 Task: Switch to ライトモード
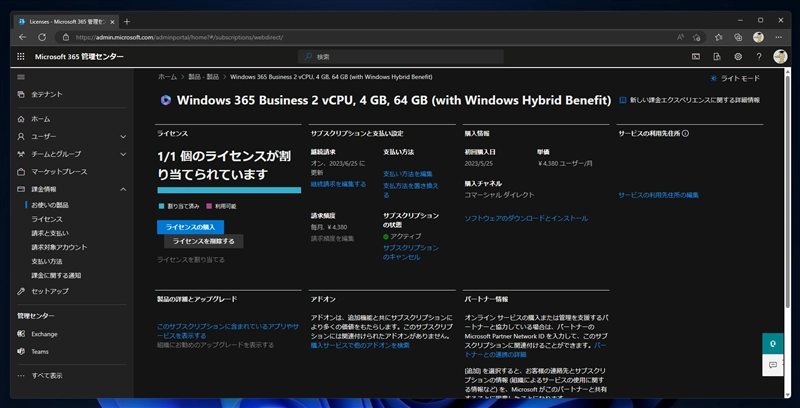pyautogui.click(x=735, y=79)
